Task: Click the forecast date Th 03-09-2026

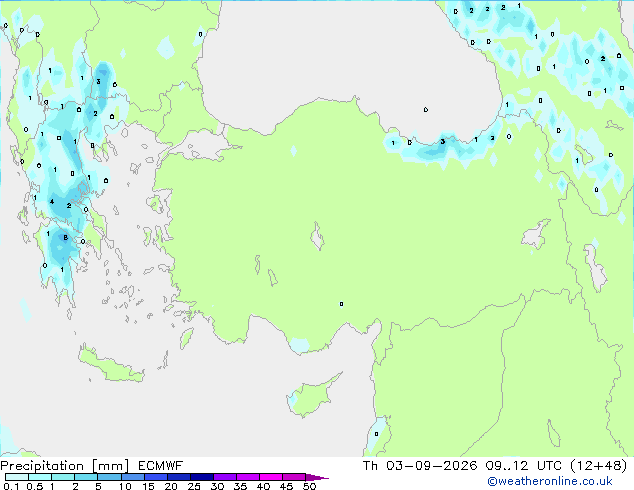Action: (420, 466)
